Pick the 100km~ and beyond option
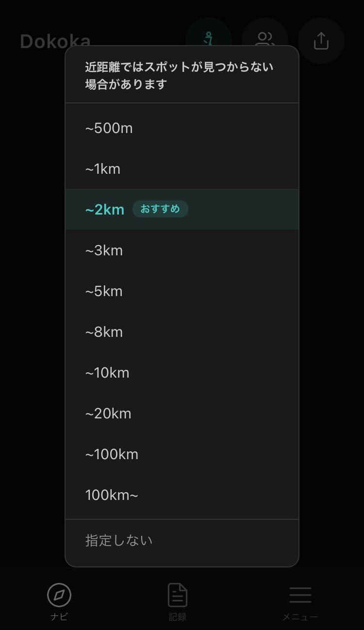Viewport: 364px width, 630px height. click(182, 495)
